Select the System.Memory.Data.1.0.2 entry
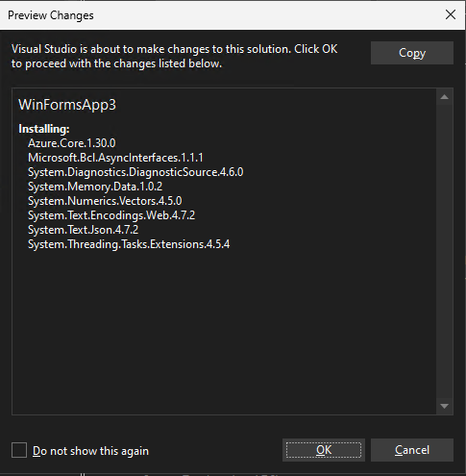The width and height of the screenshot is (466, 476). pyautogui.click(x=95, y=187)
